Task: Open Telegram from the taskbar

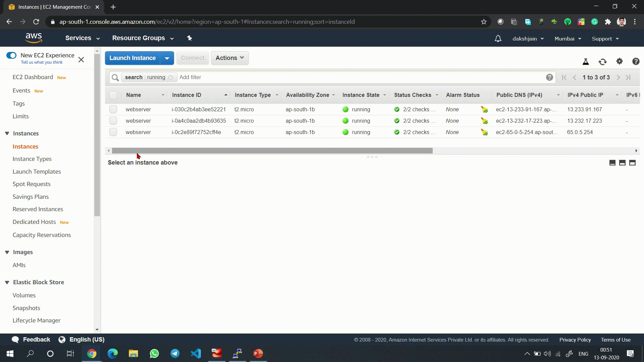Action: pos(175,354)
